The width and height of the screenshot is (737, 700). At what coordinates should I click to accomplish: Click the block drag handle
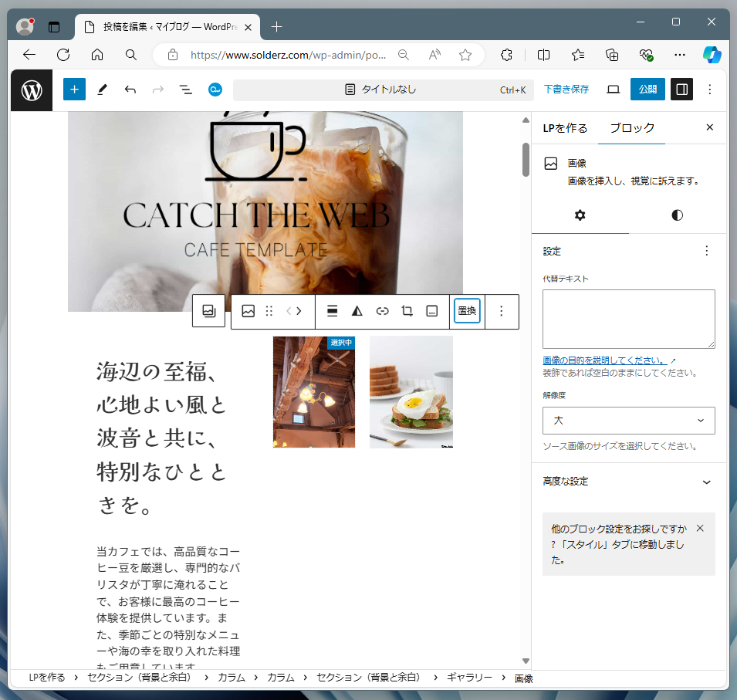[x=269, y=311]
